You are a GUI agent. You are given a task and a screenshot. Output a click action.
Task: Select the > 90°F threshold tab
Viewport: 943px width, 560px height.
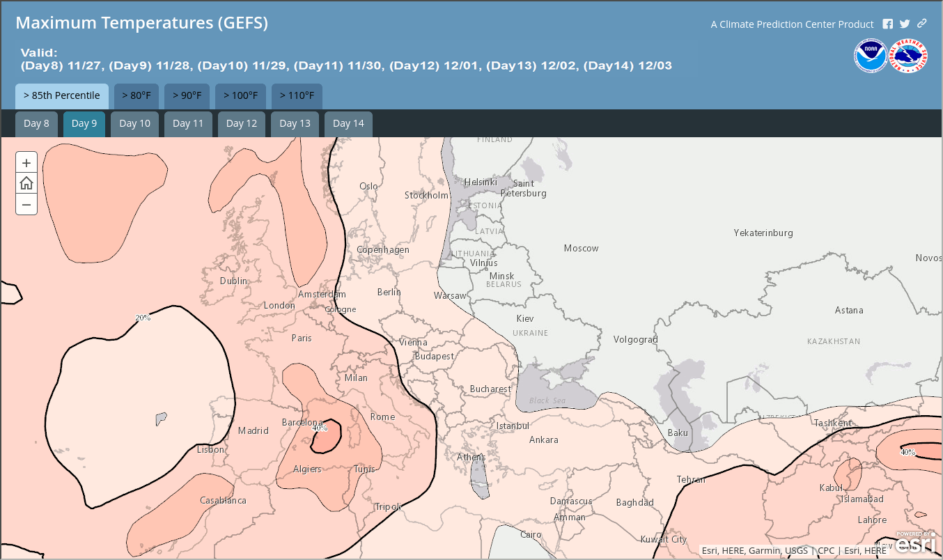coord(187,95)
